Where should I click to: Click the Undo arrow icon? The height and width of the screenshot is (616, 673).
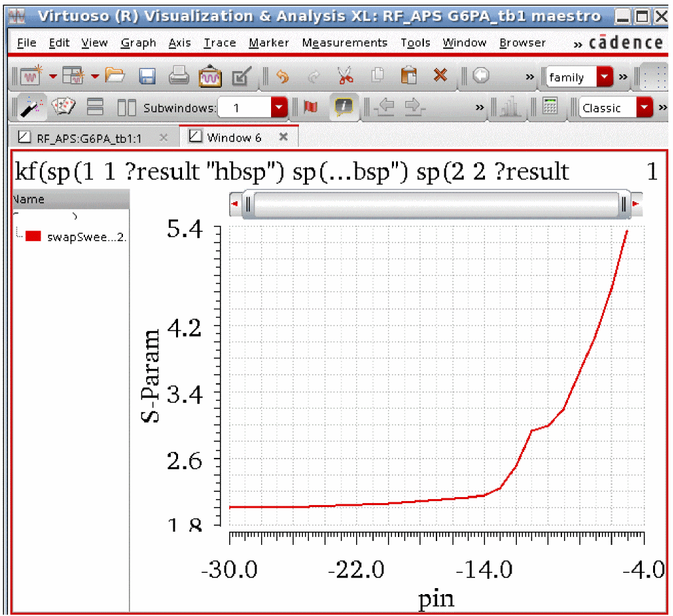coord(282,76)
